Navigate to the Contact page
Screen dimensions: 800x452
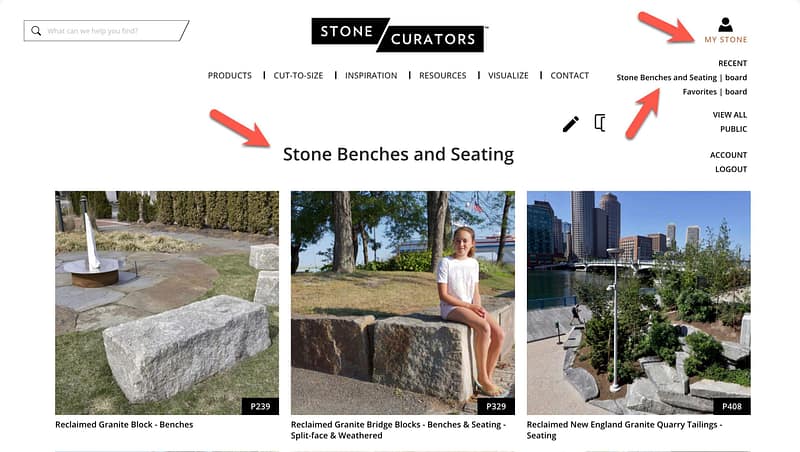click(x=570, y=76)
